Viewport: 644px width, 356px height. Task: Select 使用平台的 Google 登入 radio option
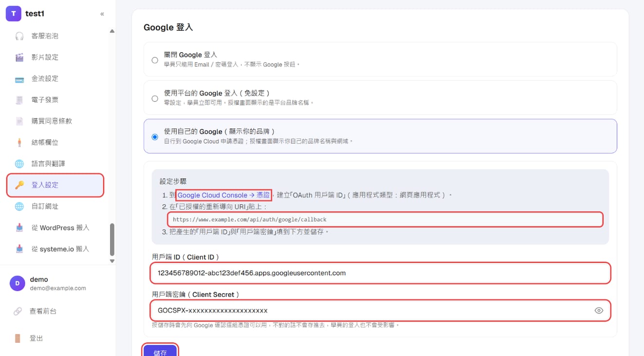(x=155, y=99)
